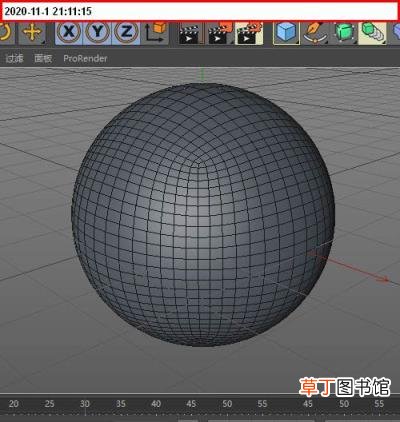Select the yellow Move/last-tool cross icon
The image size is (400, 422).
[x=32, y=33]
